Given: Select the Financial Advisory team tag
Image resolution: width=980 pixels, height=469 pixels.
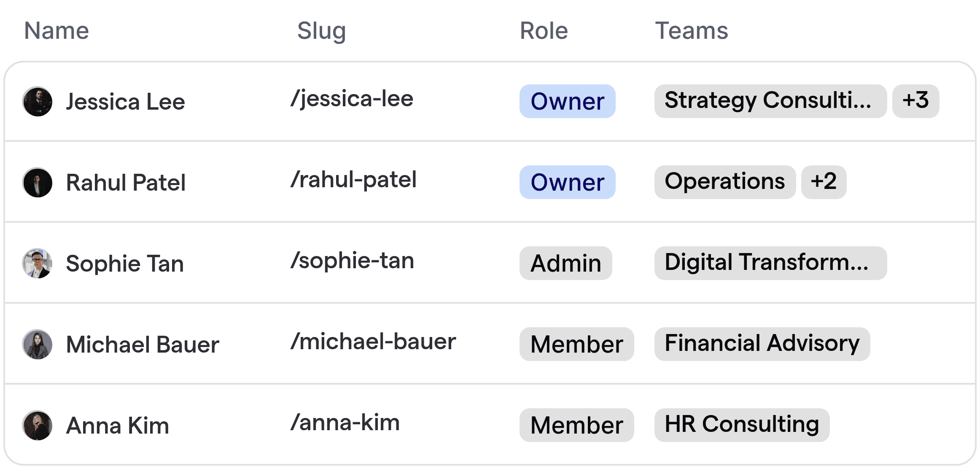Looking at the screenshot, I should coord(762,344).
